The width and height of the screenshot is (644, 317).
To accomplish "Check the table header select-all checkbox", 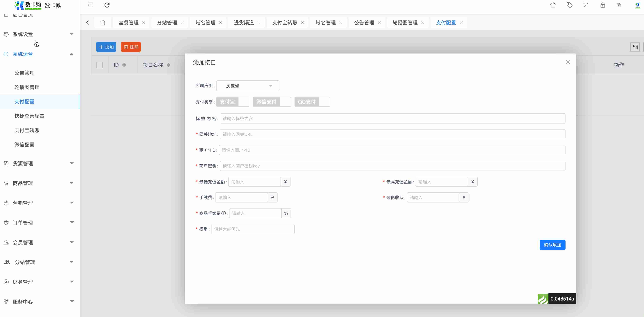I will coord(99,65).
